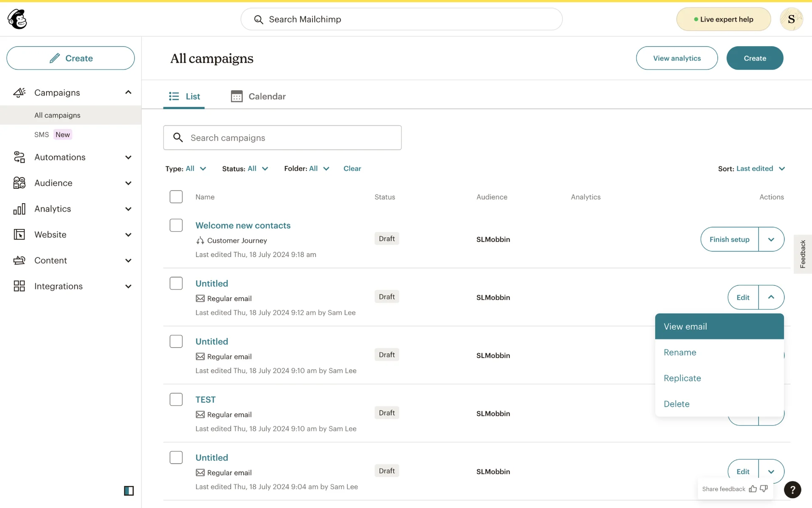Image resolution: width=812 pixels, height=508 pixels.
Task: Expand the Finish setup arrow menu
Action: tap(771, 240)
